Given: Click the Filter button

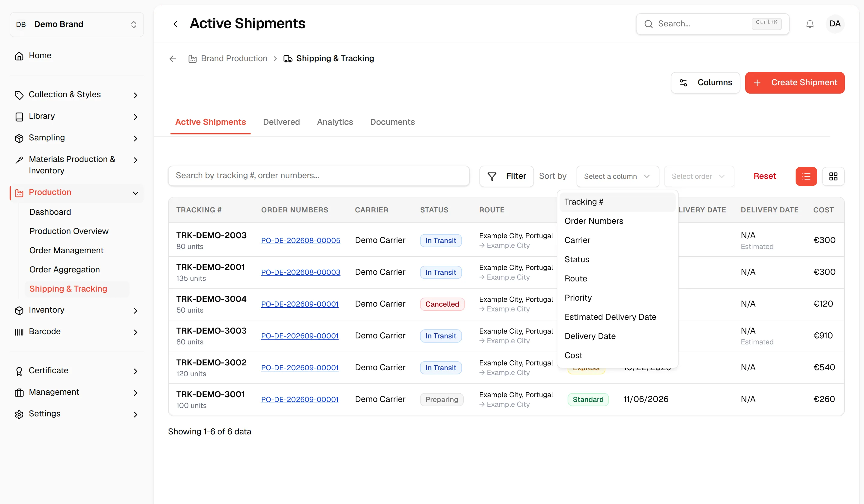Looking at the screenshot, I should pos(506,176).
